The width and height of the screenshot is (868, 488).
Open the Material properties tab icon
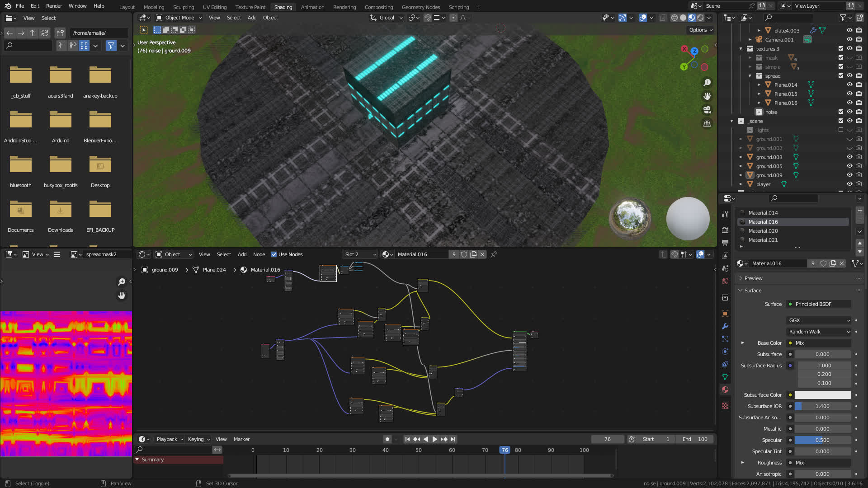[x=725, y=389]
